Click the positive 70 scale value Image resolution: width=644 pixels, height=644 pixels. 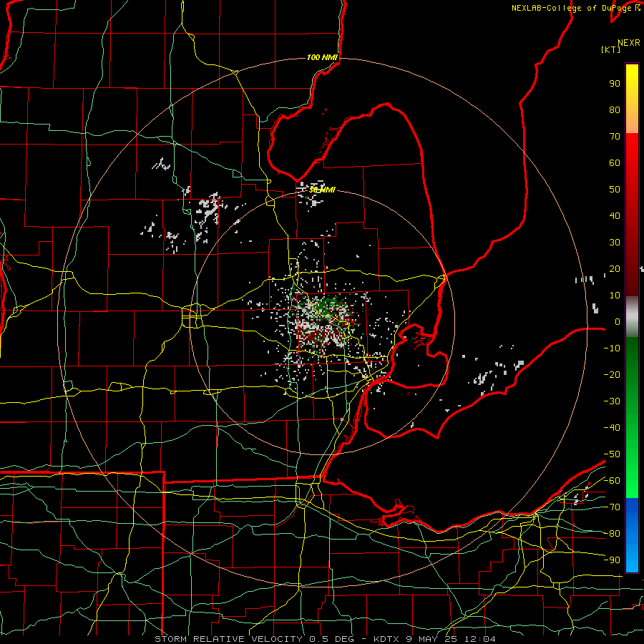tap(615, 137)
